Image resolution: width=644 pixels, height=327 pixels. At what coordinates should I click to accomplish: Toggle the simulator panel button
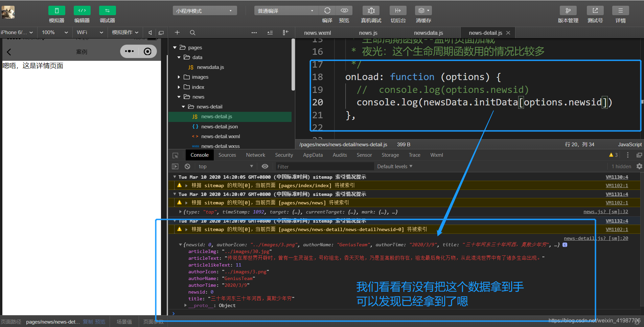56,10
